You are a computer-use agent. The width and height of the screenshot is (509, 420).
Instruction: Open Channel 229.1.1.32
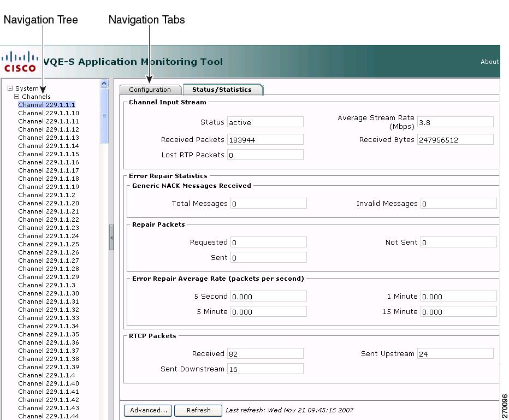coord(49,310)
